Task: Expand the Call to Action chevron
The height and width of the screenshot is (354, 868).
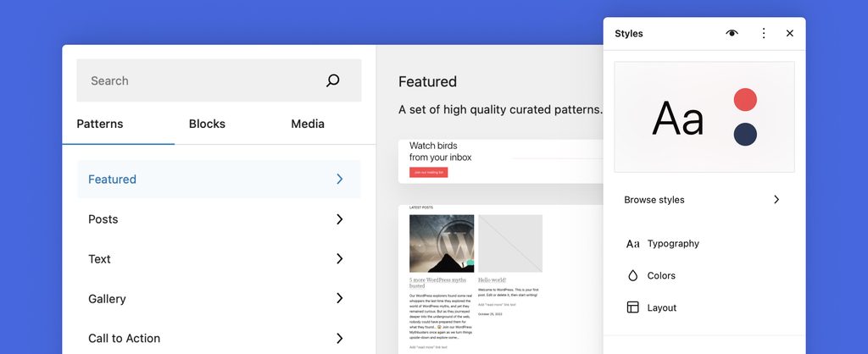Action: coord(340,338)
